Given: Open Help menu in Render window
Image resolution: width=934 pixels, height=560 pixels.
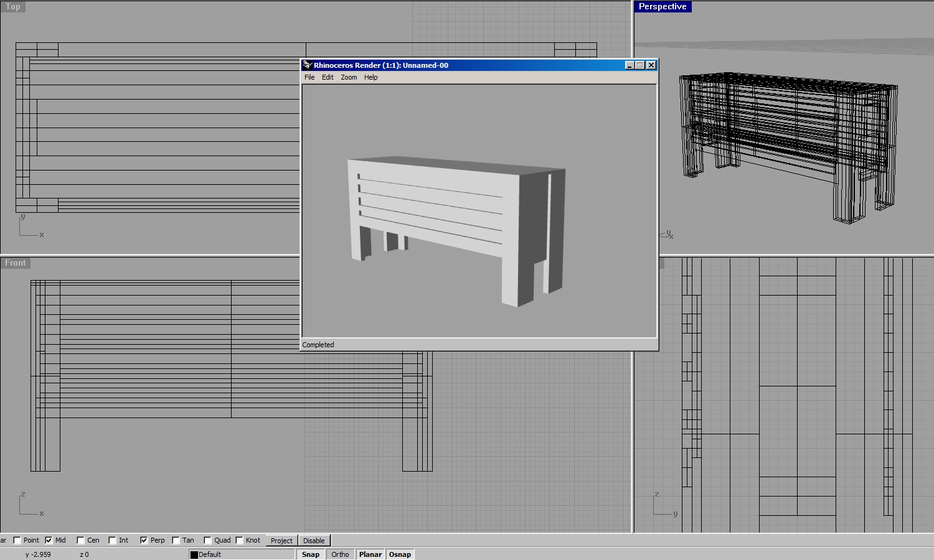Looking at the screenshot, I should point(370,77).
